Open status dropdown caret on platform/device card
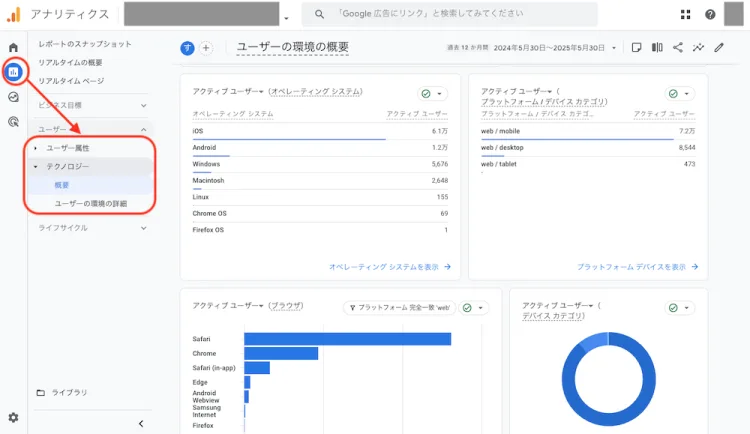Viewport: 750px width, 434px height. pyautogui.click(x=686, y=94)
